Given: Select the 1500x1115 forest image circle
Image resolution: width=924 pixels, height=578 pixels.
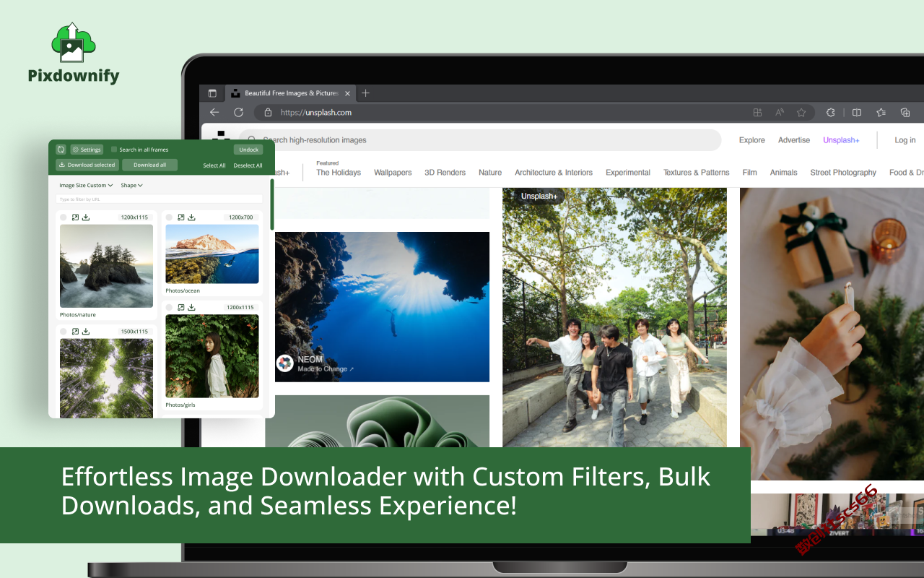Looking at the screenshot, I should (64, 332).
